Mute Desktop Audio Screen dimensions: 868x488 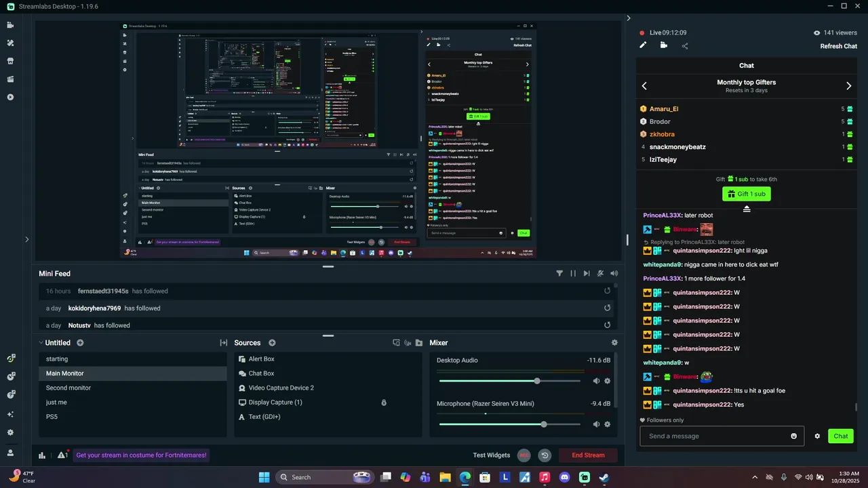pos(596,381)
